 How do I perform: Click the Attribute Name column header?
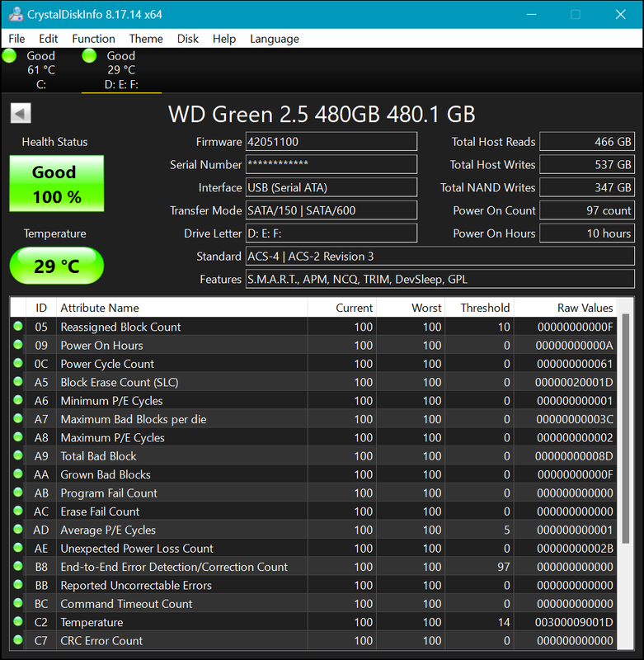181,308
